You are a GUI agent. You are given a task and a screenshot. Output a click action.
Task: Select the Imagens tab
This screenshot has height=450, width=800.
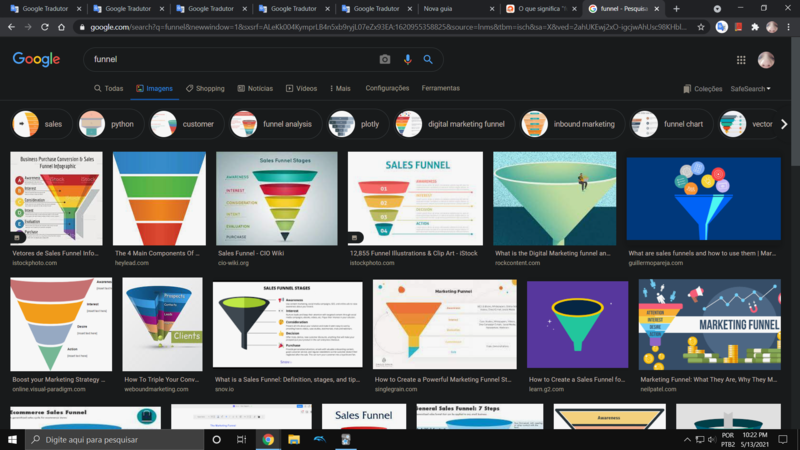[x=155, y=88]
